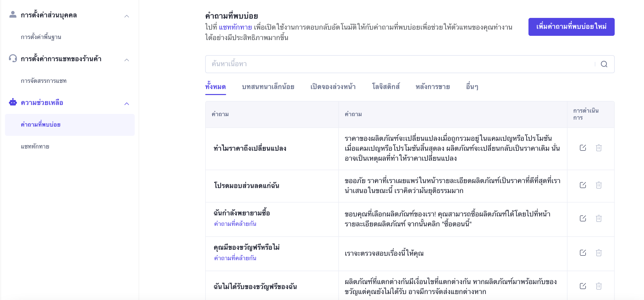Edit the 'โปรดมอบส่วนลดแก่ฉัน' FAQ entry
644x300 pixels.
point(582,185)
